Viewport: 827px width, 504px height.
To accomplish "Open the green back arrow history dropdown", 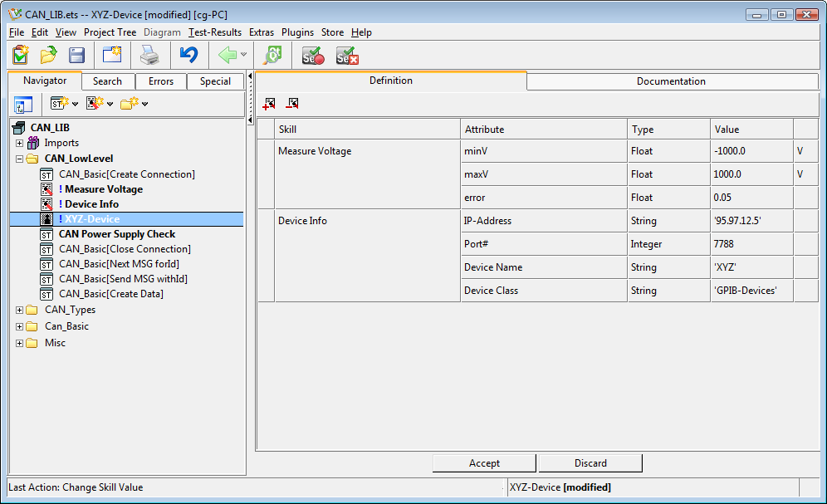I will click(x=243, y=56).
